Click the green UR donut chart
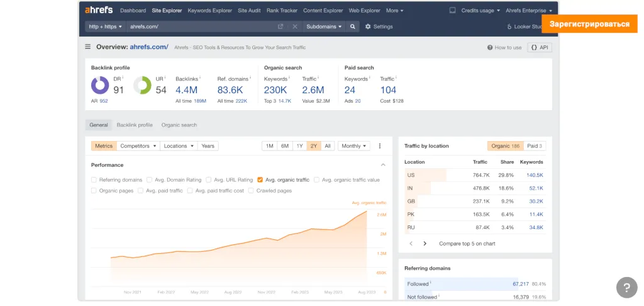644x306 pixels. click(x=143, y=86)
